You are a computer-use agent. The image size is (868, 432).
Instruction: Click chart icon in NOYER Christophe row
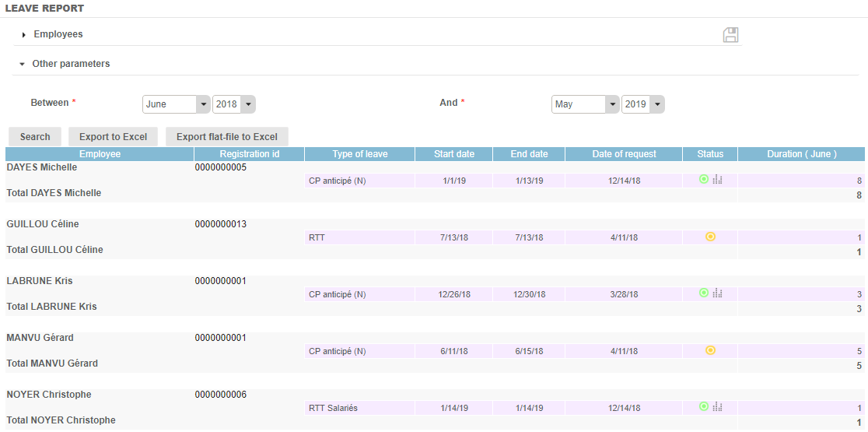[x=717, y=407]
